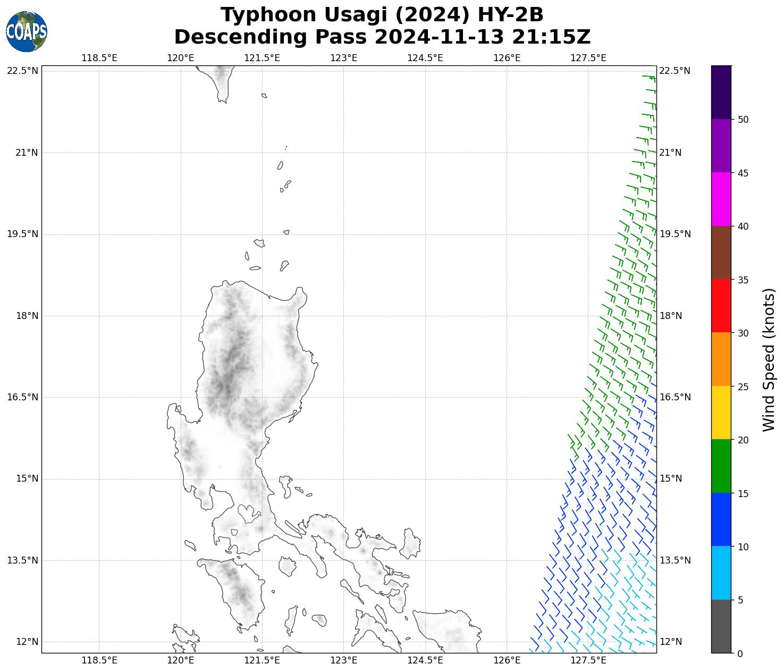Click the purple 45–50 knots color band
The image size is (784, 672).
click(721, 146)
